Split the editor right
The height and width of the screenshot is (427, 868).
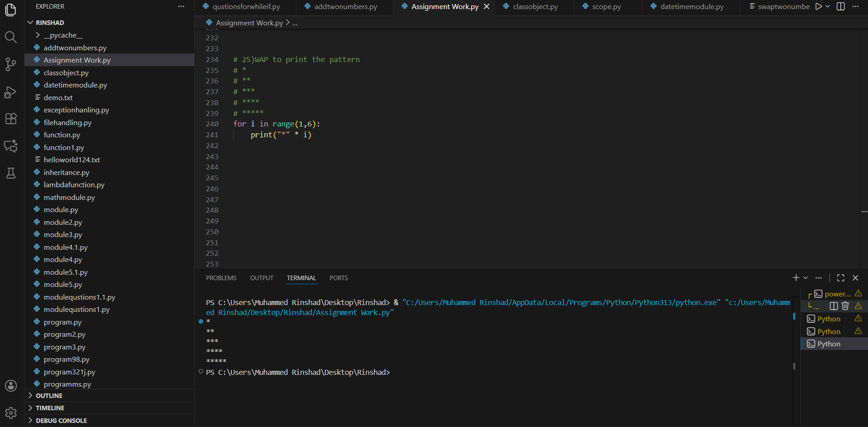click(841, 6)
